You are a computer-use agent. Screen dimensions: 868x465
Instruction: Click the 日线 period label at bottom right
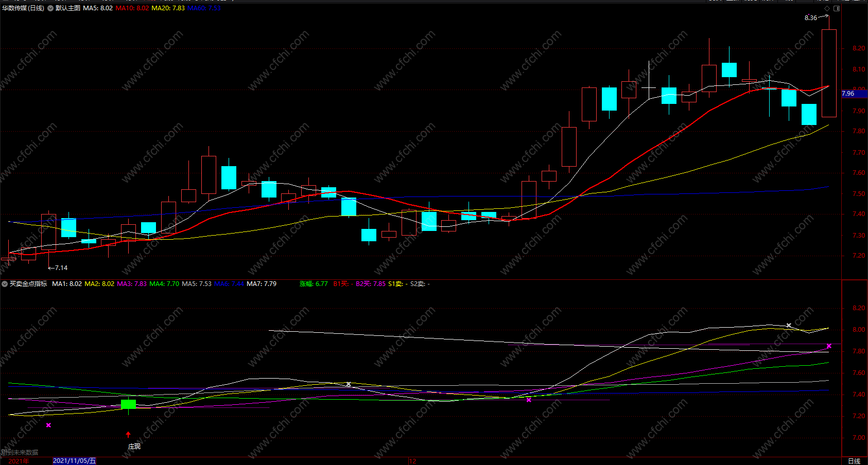tap(854, 461)
